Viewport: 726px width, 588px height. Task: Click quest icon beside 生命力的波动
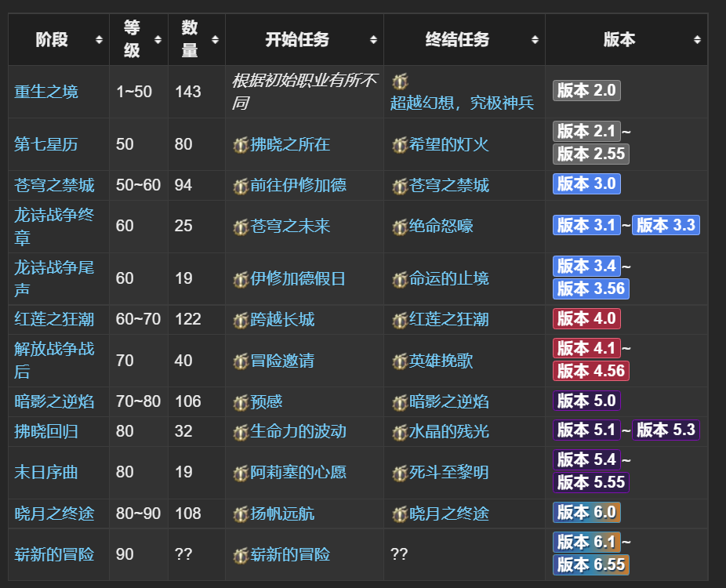(x=241, y=432)
